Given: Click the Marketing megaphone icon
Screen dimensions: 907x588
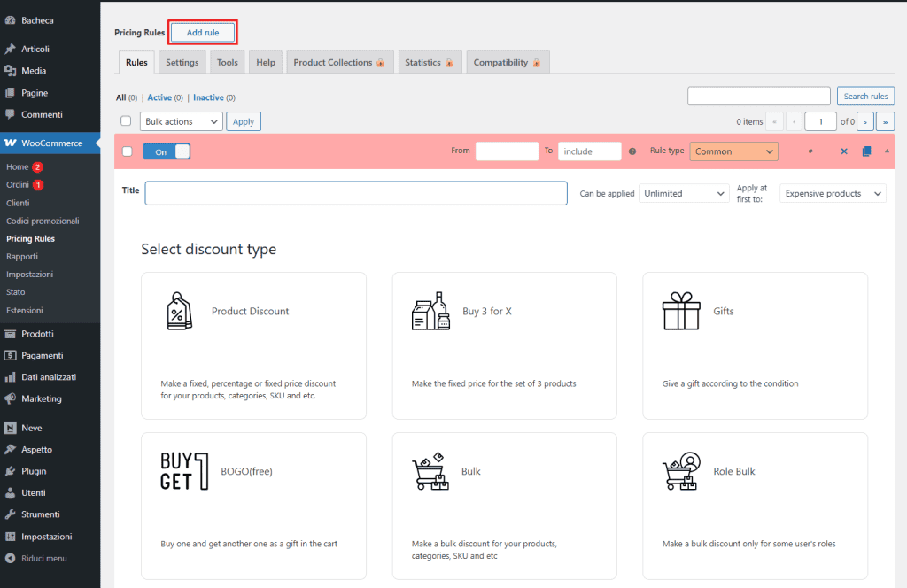Looking at the screenshot, I should 10,399.
